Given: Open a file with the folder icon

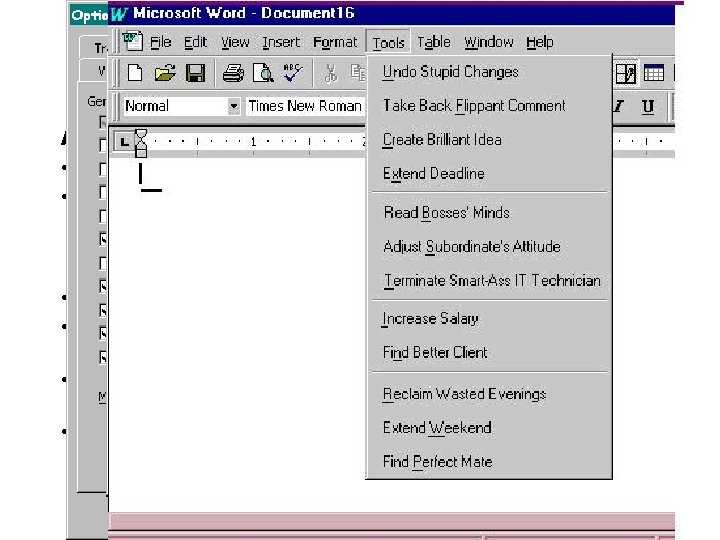Looking at the screenshot, I should click(x=165, y=73).
